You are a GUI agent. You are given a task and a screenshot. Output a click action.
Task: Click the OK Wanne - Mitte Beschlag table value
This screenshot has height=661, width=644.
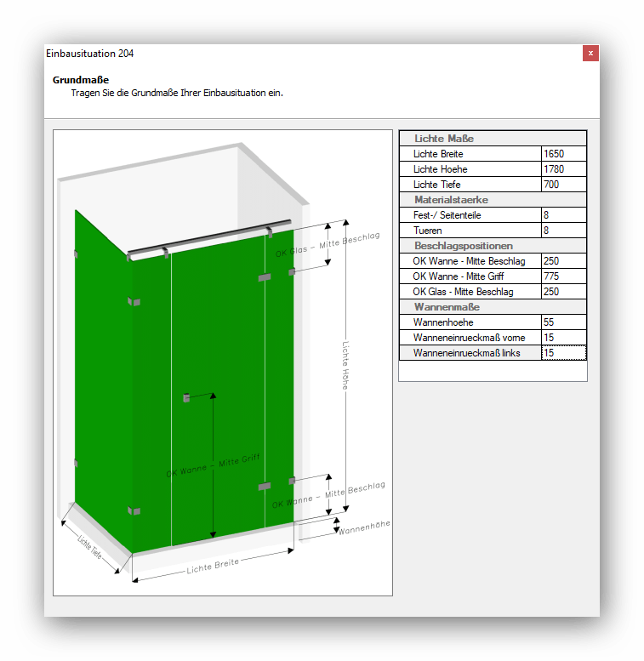click(563, 261)
